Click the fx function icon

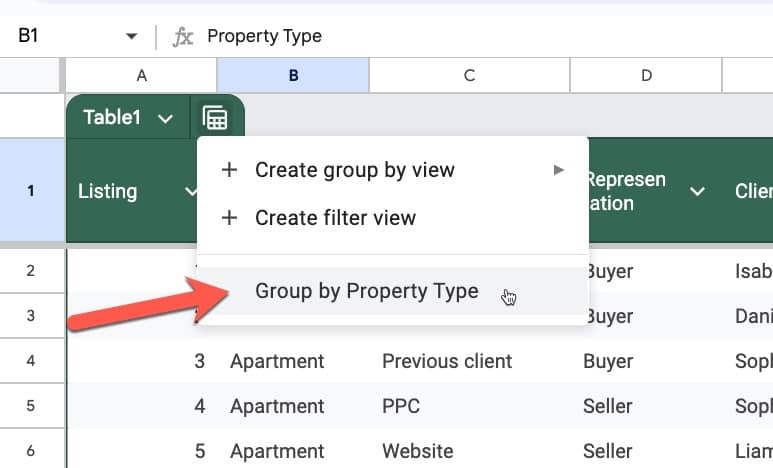183,37
